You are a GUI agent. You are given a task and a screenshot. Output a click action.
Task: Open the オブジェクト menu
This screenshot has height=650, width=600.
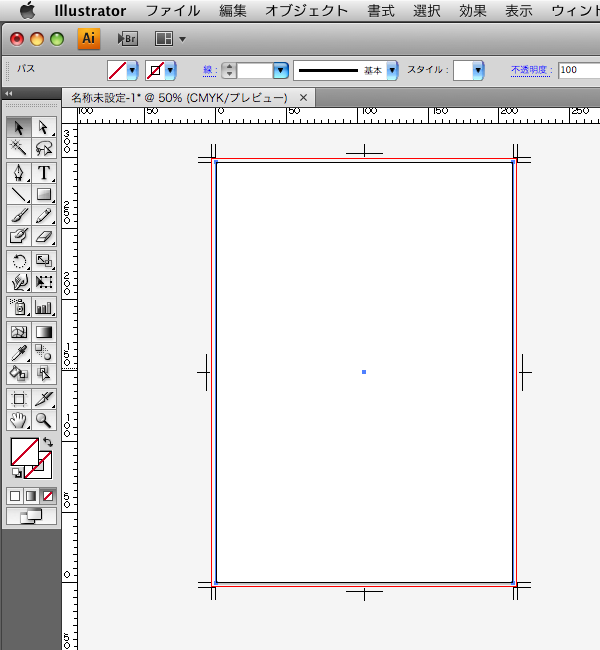pos(306,11)
